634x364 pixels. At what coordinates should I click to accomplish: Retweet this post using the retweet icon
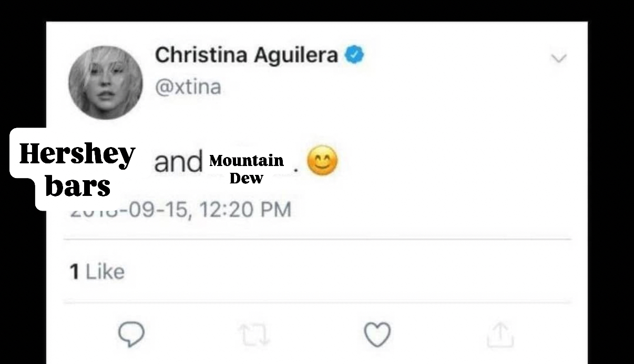[254, 335]
